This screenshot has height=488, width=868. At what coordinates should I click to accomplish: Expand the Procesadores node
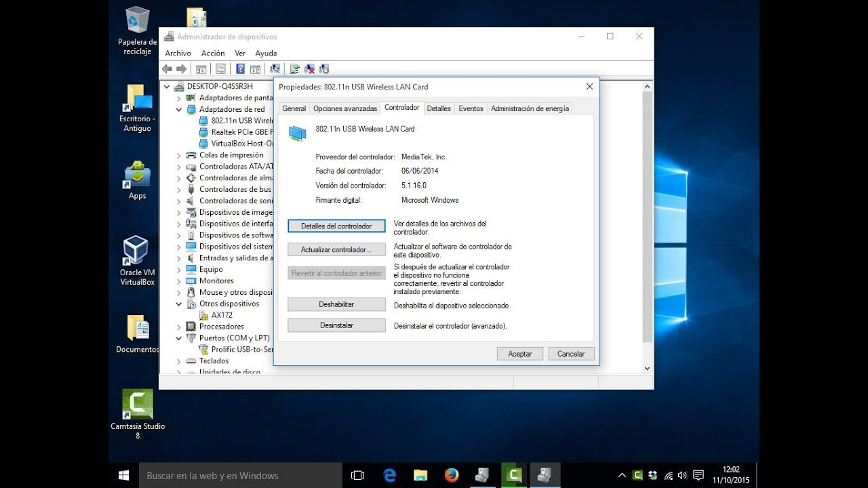point(179,327)
